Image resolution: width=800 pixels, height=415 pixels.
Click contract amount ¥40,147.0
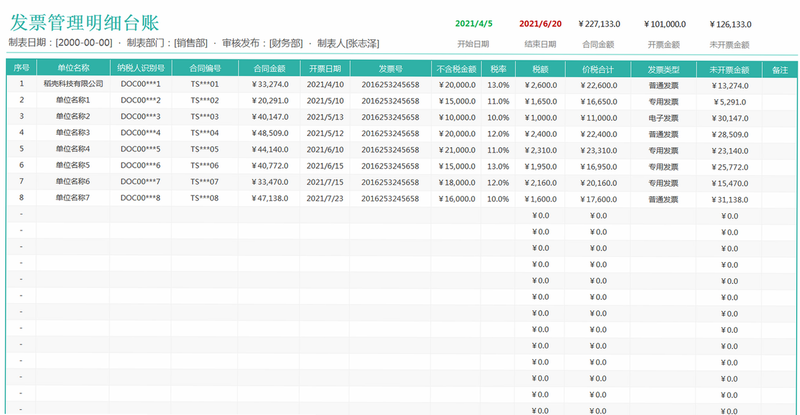[x=270, y=117]
